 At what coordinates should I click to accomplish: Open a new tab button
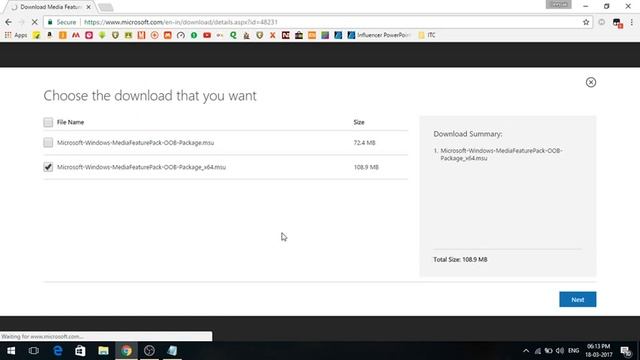coord(106,7)
